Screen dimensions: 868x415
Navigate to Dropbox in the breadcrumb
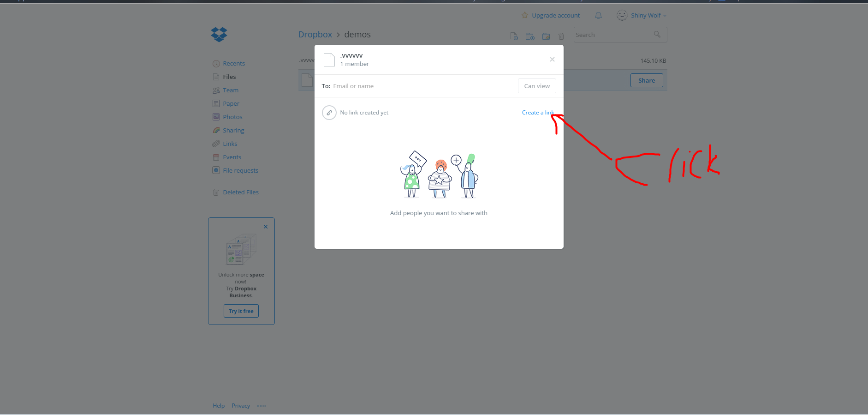(x=315, y=35)
